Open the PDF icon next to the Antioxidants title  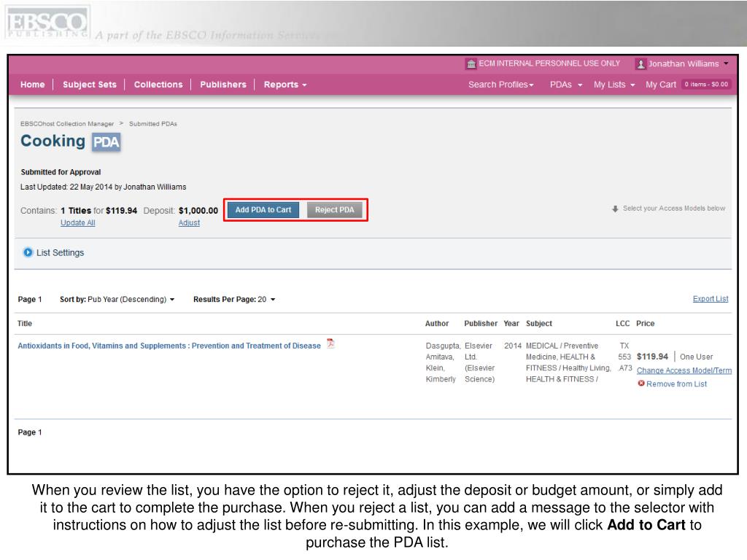click(330, 343)
